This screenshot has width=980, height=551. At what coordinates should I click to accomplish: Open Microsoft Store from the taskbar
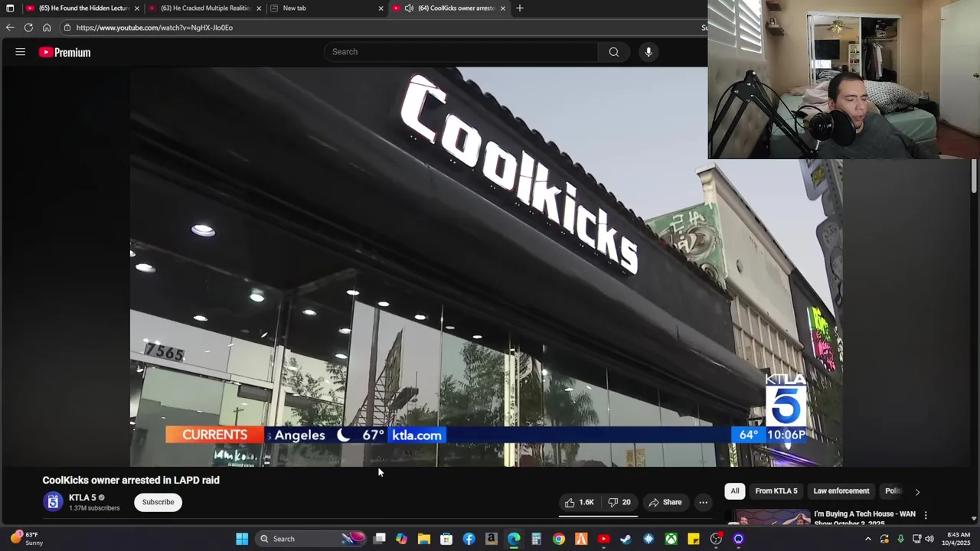pos(446,539)
